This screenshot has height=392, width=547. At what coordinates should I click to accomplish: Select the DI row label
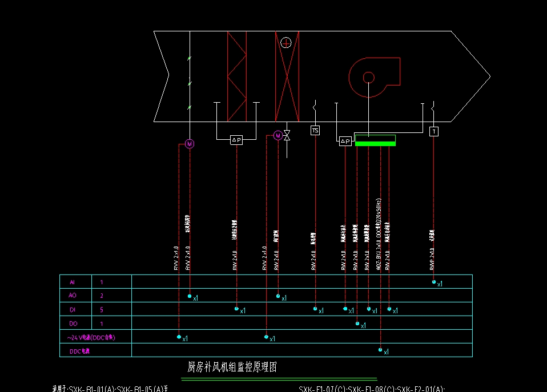click(x=72, y=310)
